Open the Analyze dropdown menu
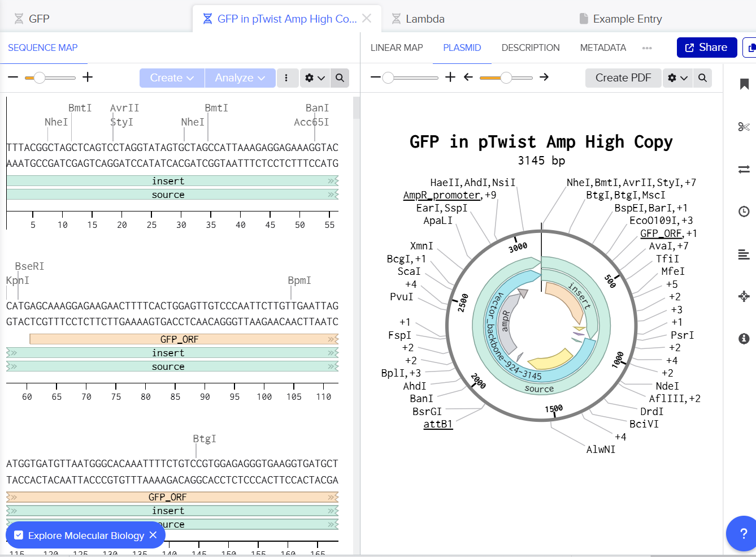Image resolution: width=756 pixels, height=557 pixels. point(240,78)
